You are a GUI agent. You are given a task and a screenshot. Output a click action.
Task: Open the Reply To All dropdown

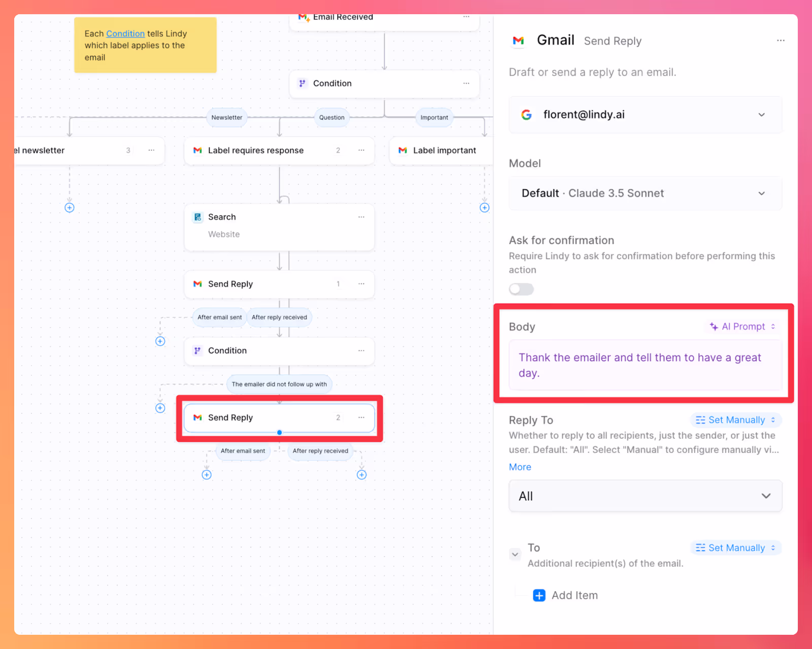coord(645,496)
